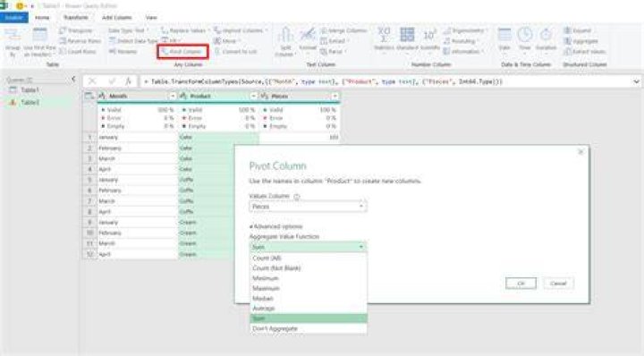Choose Don't Aggregate option
This screenshot has width=644, height=356.
[309, 329]
